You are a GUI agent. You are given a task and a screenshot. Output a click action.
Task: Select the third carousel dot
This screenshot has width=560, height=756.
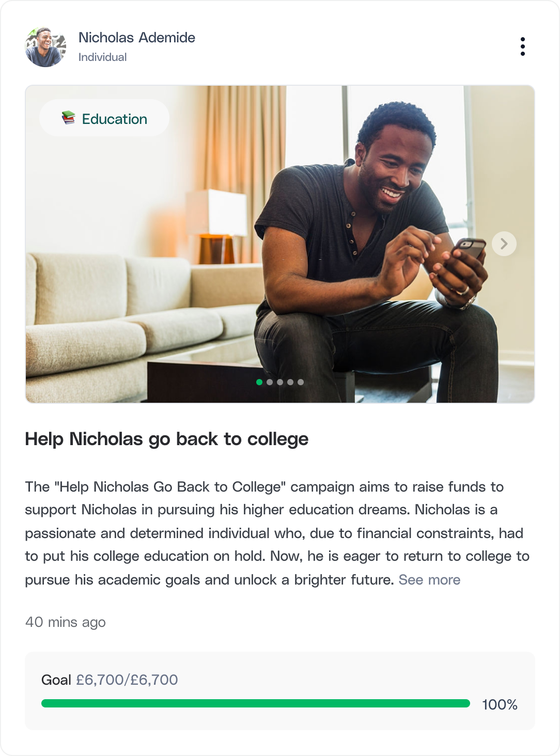(280, 382)
